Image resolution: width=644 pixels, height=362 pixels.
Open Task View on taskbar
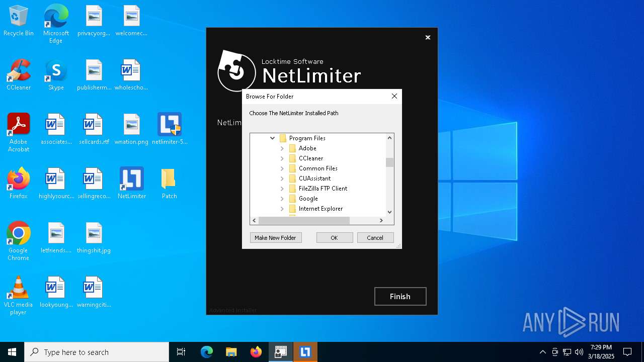click(181, 352)
